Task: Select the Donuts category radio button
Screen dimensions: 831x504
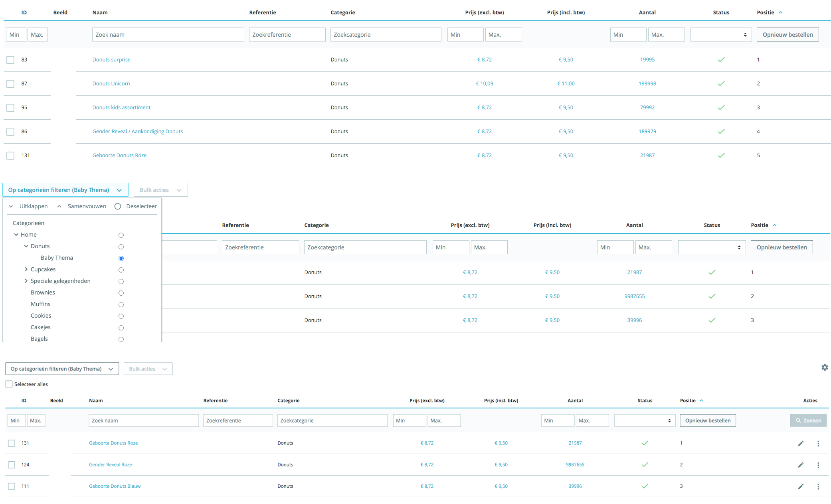Action: coord(121,247)
